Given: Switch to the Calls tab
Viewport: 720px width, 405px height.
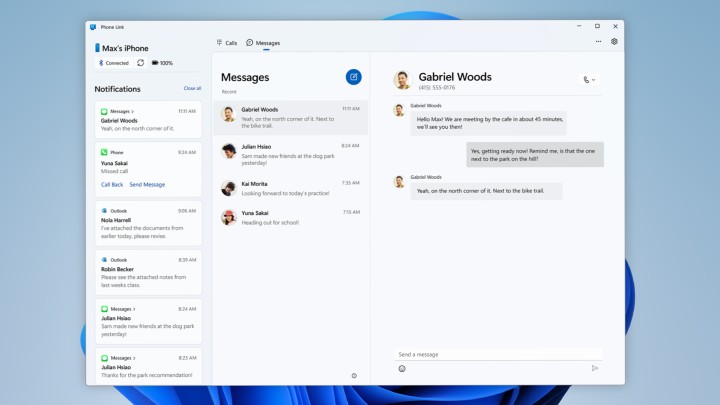Looking at the screenshot, I should tap(227, 43).
